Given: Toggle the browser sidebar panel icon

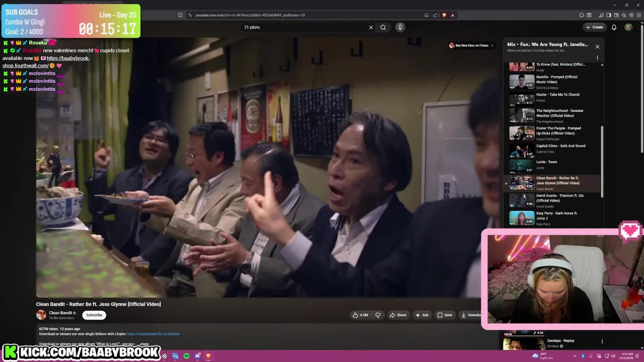Looking at the screenshot, I should (x=608, y=15).
